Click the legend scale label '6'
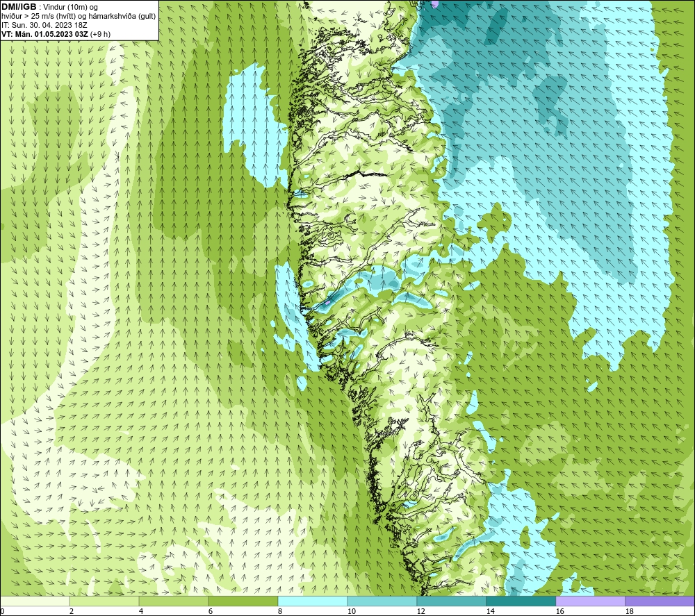The width and height of the screenshot is (695, 616). [211, 611]
